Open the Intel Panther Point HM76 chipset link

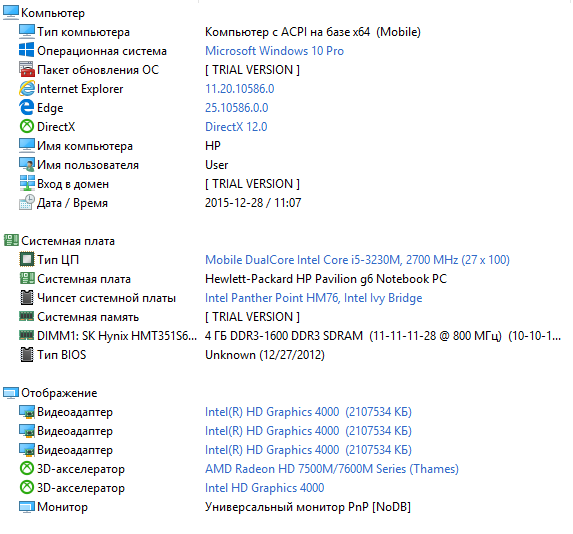314,298
